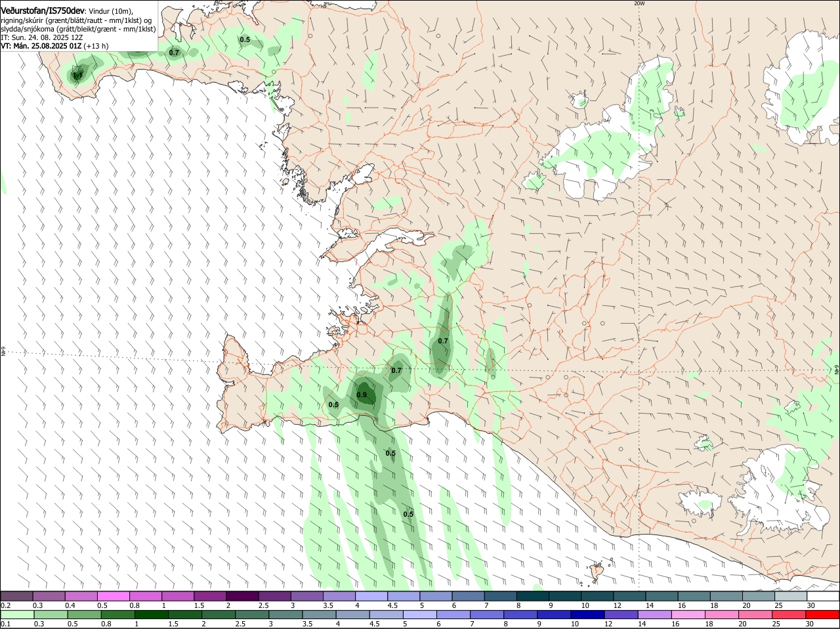This screenshot has height=629, width=840.
Task: Click the '0.7' value just northeast of the 0.9 maximum
Action: pos(396,370)
